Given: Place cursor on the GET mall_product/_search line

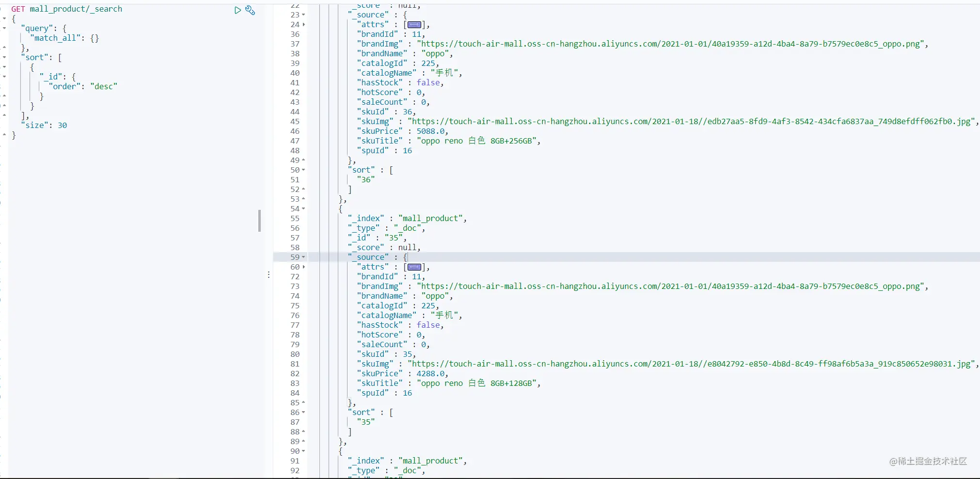Looking at the screenshot, I should pyautogui.click(x=67, y=9).
